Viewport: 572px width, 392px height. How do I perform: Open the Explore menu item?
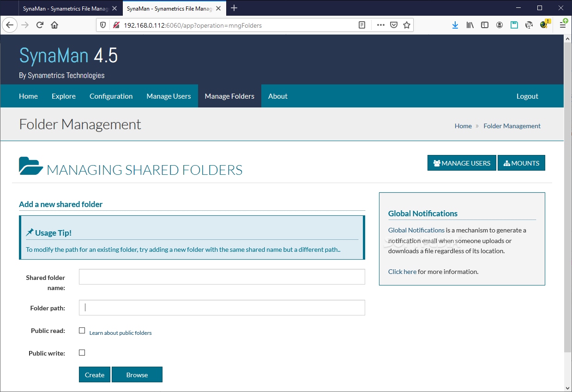64,96
